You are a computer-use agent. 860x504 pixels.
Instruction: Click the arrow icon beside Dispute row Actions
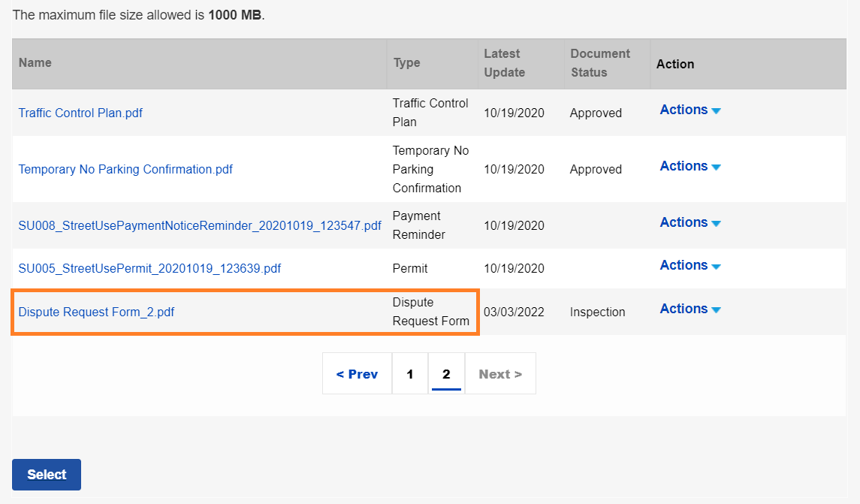pos(716,310)
